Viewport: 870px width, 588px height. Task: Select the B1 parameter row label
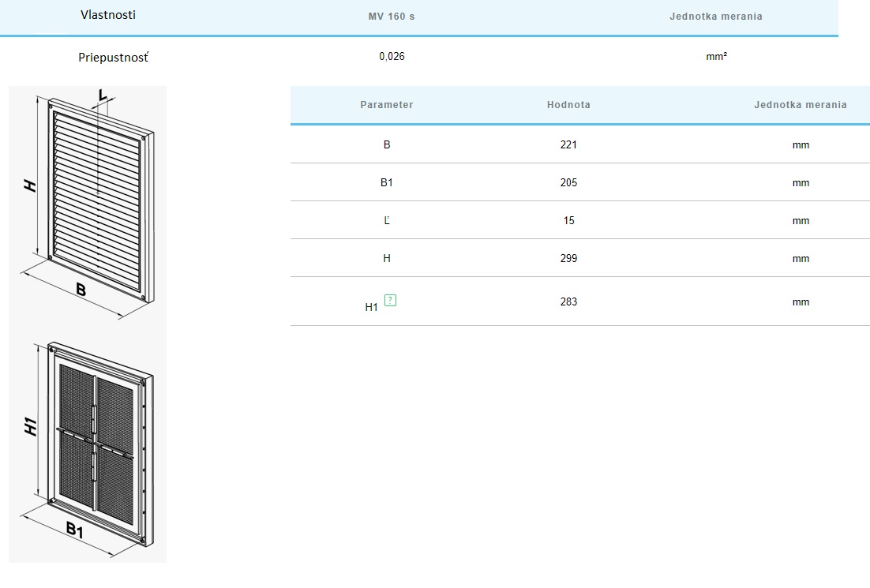coord(386,182)
